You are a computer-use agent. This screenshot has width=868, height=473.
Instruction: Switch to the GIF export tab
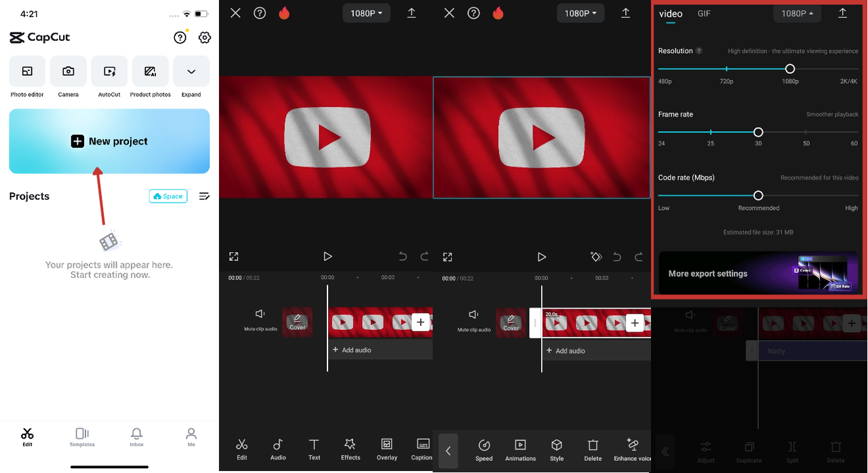point(704,14)
